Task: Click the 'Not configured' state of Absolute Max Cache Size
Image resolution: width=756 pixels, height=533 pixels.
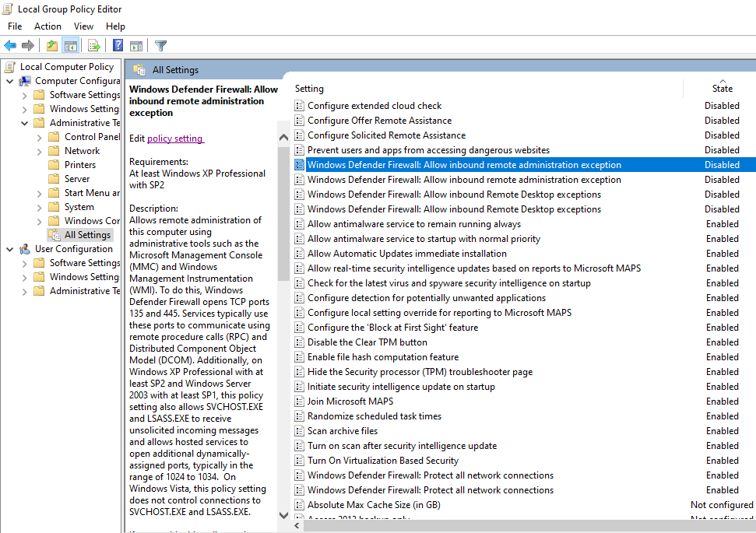Action: coord(722,504)
